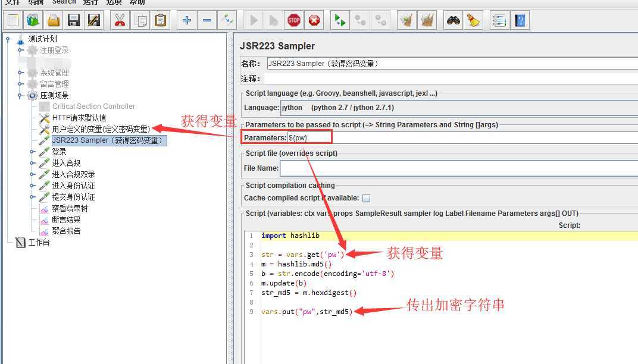The height and width of the screenshot is (364, 638).
Task: Click the green Remote Start All icon
Action: [x=340, y=20]
